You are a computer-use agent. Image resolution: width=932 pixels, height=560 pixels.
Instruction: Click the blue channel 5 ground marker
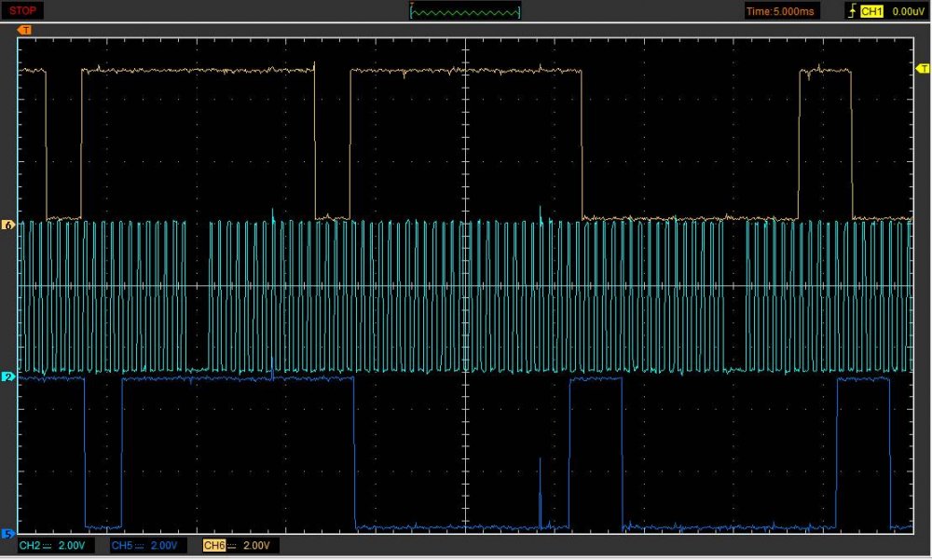point(9,534)
